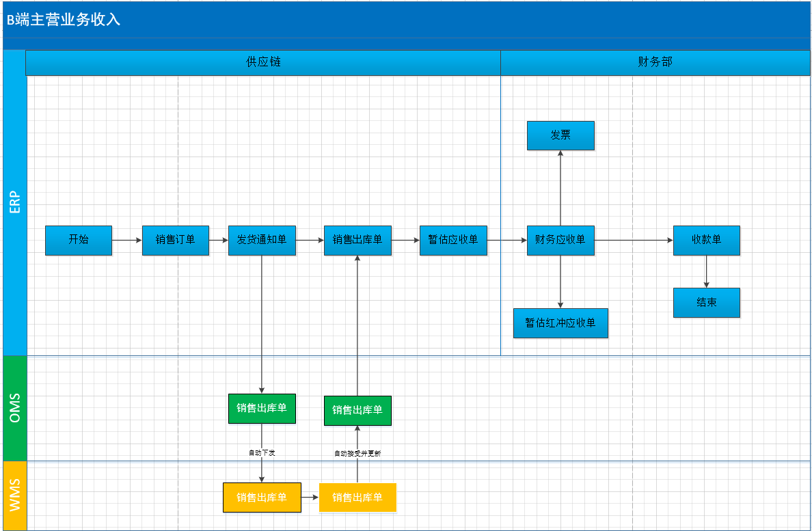Select the blue ERP 销售出库单 box
The image size is (812, 531).
[358, 240]
